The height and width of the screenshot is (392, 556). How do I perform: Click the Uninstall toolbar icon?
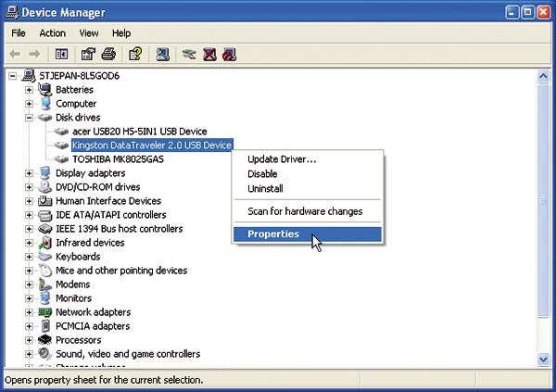(210, 54)
